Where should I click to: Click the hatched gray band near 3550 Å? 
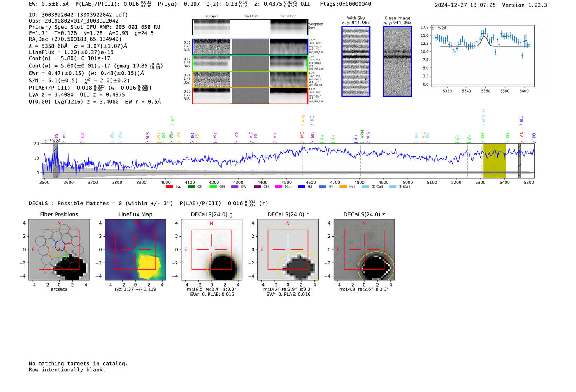[55, 161]
